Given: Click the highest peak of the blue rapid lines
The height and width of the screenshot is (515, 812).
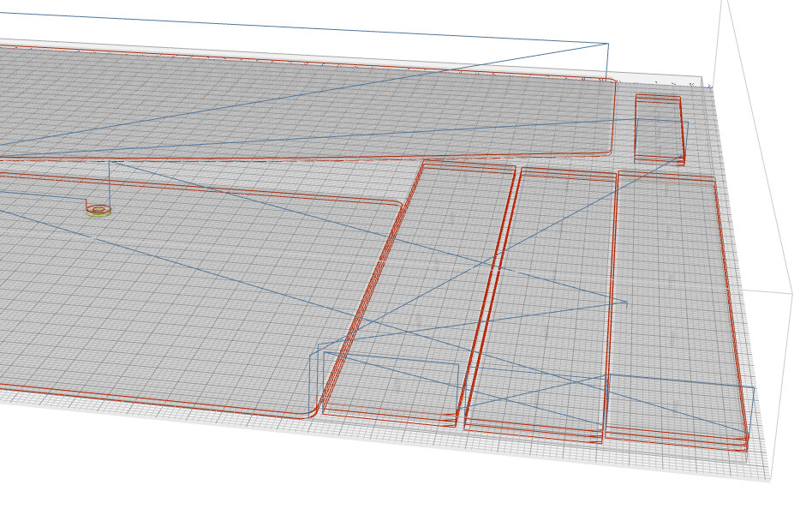Looking at the screenshot, I should 607,44.
